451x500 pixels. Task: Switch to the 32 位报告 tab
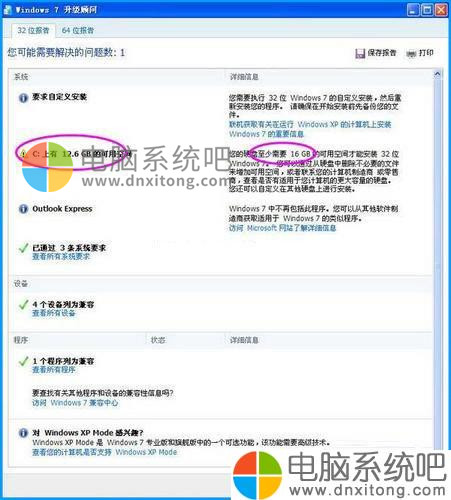click(x=33, y=31)
